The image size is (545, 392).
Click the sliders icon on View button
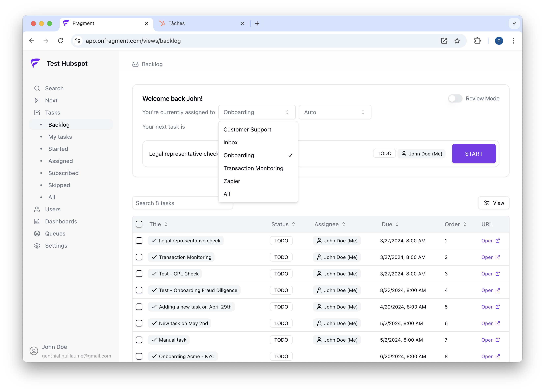click(487, 203)
